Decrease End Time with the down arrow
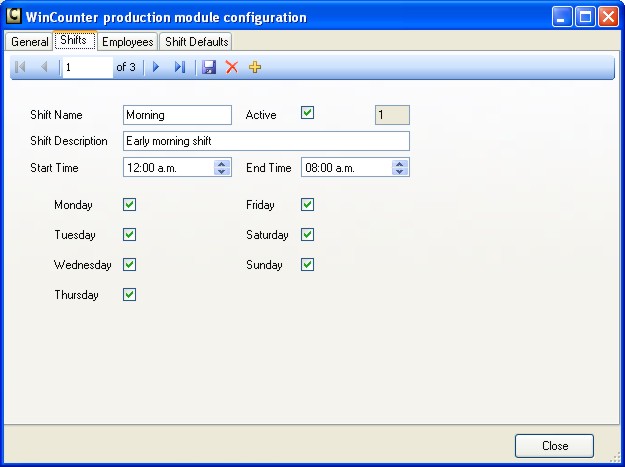 point(400,171)
